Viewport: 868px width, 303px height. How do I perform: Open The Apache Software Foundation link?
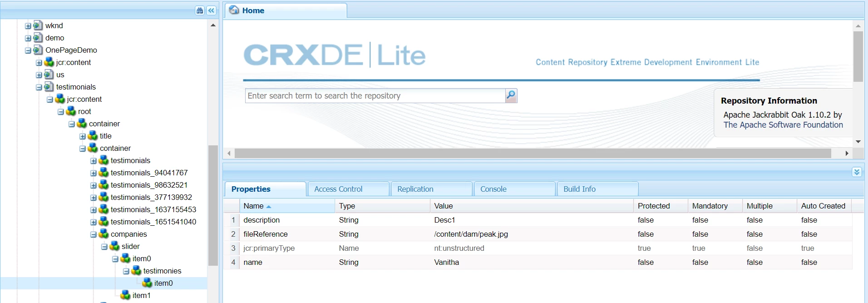pyautogui.click(x=783, y=125)
